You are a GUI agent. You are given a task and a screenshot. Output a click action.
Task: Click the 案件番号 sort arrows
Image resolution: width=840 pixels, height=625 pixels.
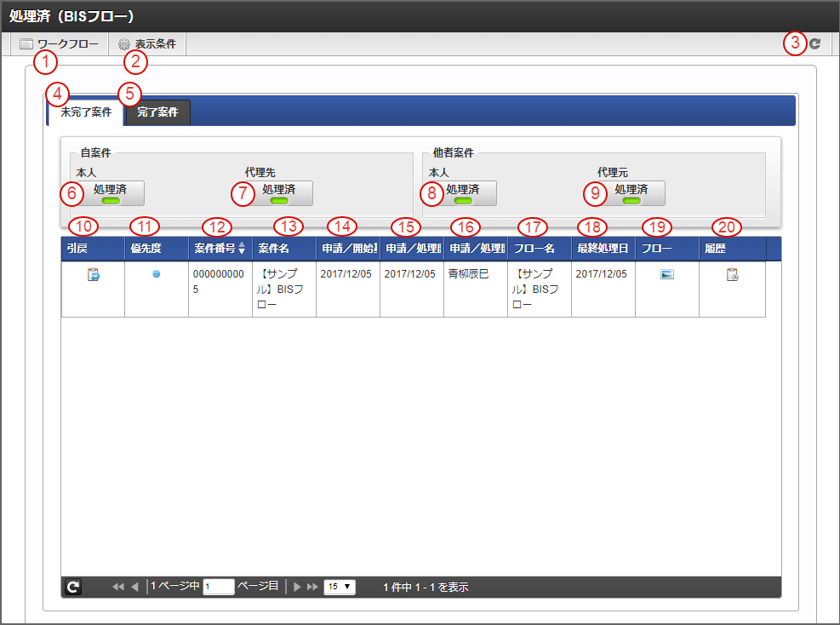tap(242, 248)
